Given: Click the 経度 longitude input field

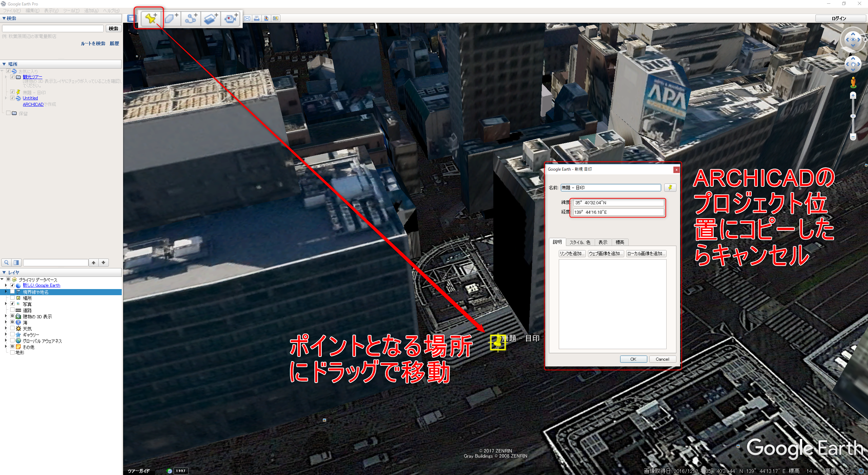Looking at the screenshot, I should pyautogui.click(x=618, y=212).
